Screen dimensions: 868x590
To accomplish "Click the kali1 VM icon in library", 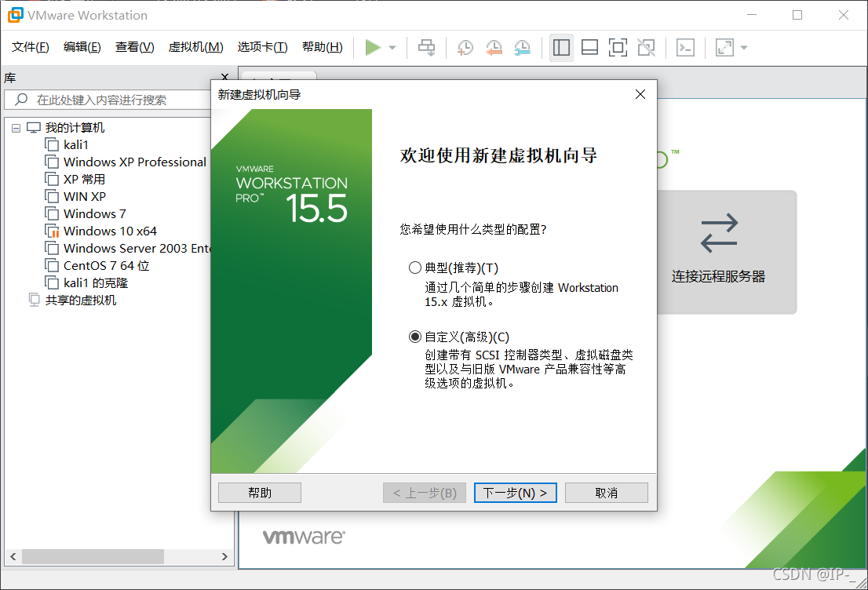I will click(x=52, y=145).
